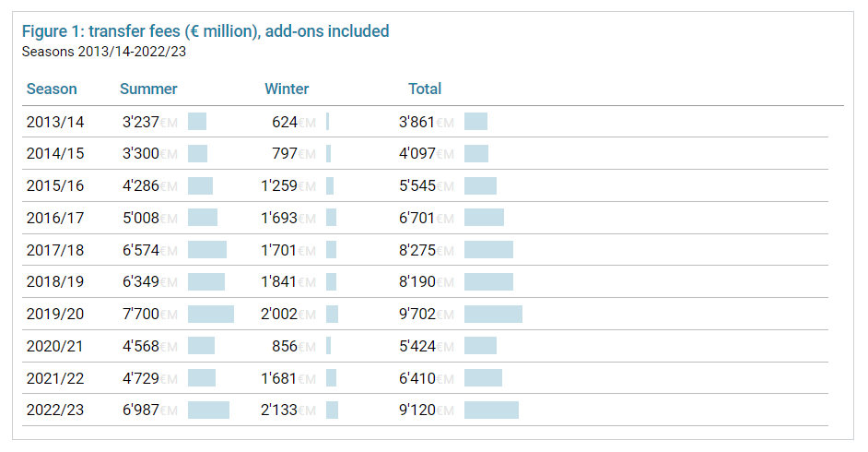Viewport: 868px width, 452px height.
Task: Click the total bar in the 2022/23 row
Action: tap(491, 410)
